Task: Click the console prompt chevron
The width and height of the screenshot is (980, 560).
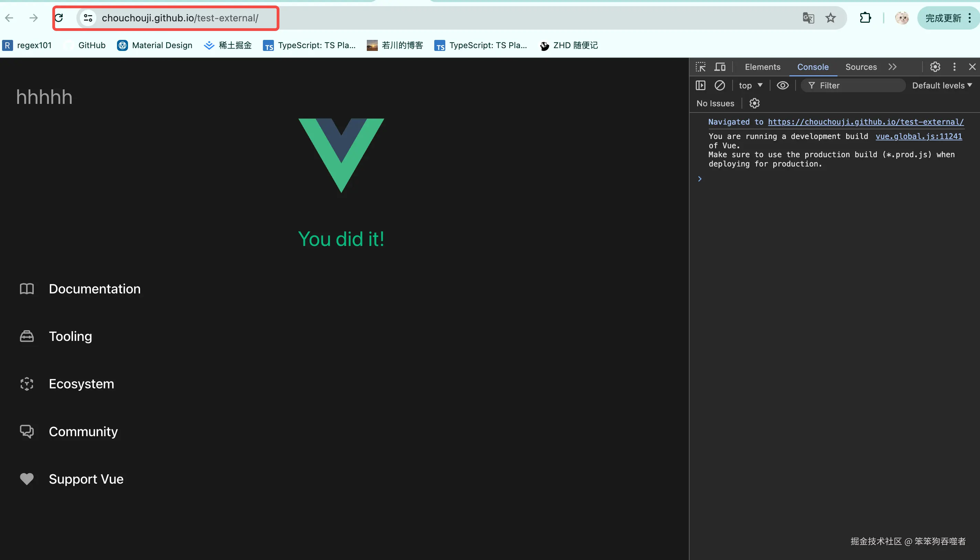Action: pyautogui.click(x=700, y=179)
